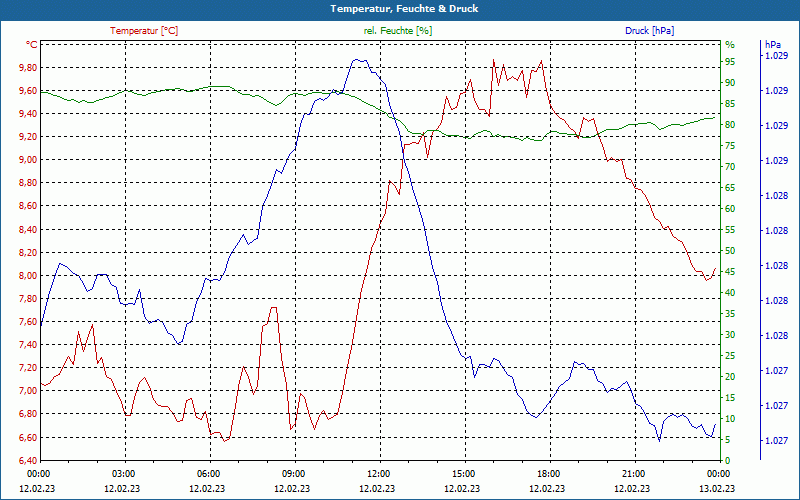Screen dimensions: 800x500
Task: Click the "00:00" label above date 13.02.23
Action: click(717, 473)
